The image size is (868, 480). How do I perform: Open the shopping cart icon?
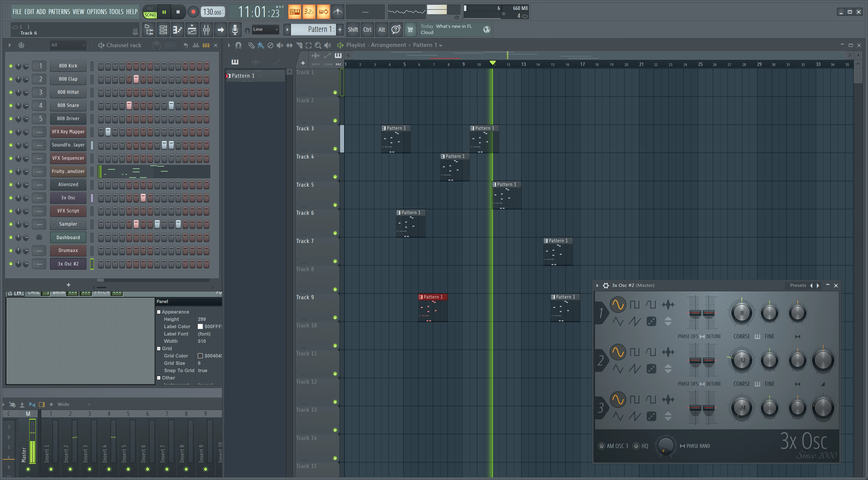(x=410, y=30)
